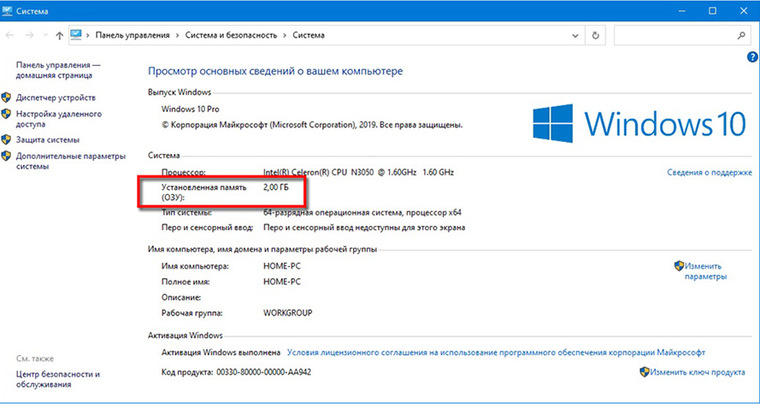Screen dimensions: 760x408
Task: Expand the address bar history dropdown
Action: tap(575, 35)
